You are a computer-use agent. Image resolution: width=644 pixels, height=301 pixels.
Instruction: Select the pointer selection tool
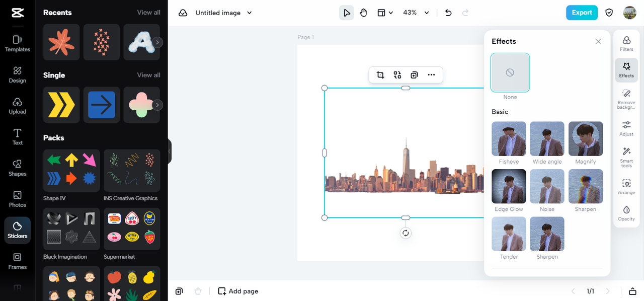click(346, 13)
